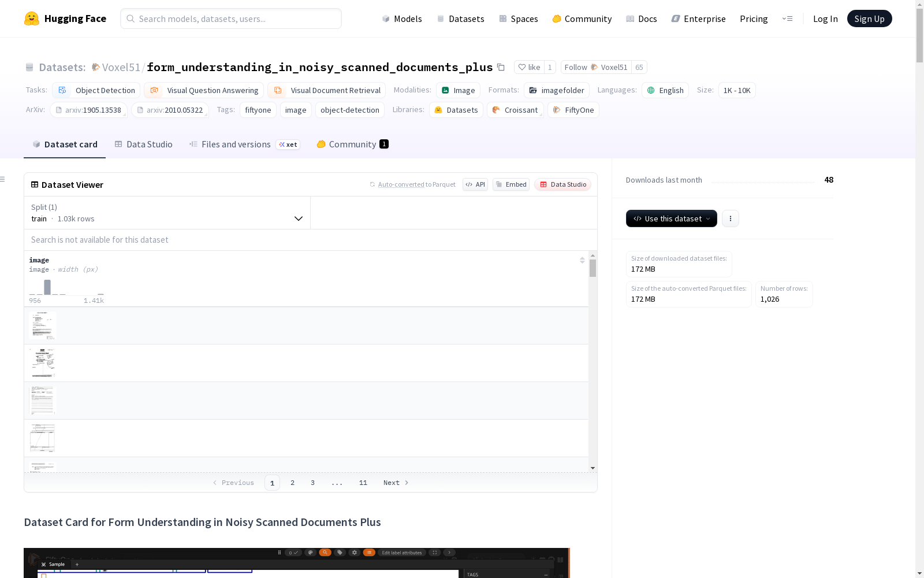The height and width of the screenshot is (578, 924).
Task: Open the first document image thumbnail
Action: point(42,325)
